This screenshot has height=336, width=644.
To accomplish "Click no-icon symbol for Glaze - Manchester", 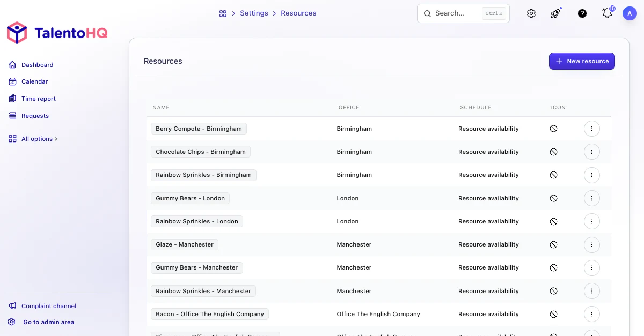I will click(553, 244).
